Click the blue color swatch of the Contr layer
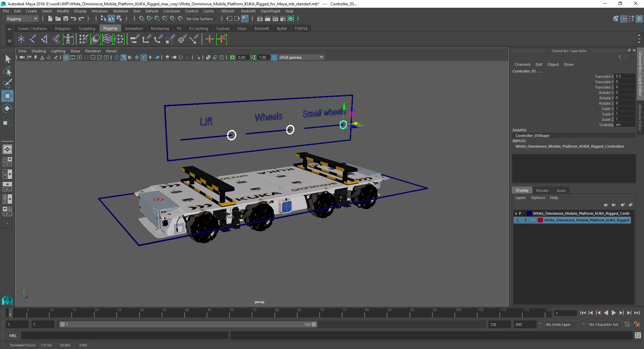 529,213
